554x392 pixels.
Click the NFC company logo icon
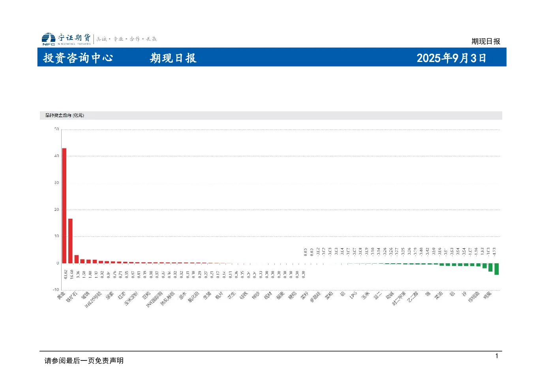pos(49,39)
